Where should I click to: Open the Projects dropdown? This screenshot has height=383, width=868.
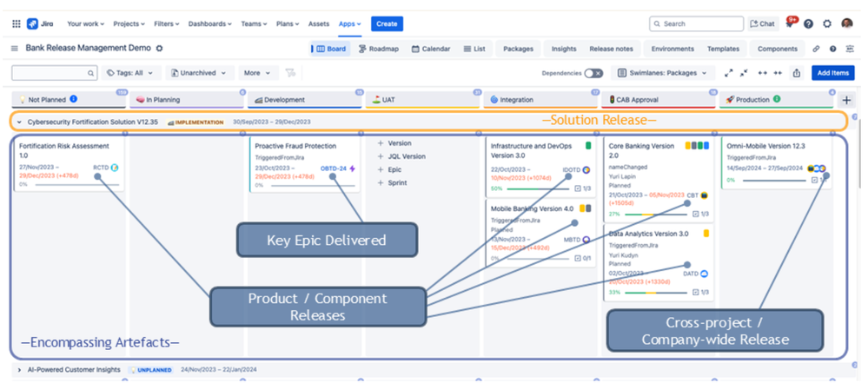coord(129,23)
